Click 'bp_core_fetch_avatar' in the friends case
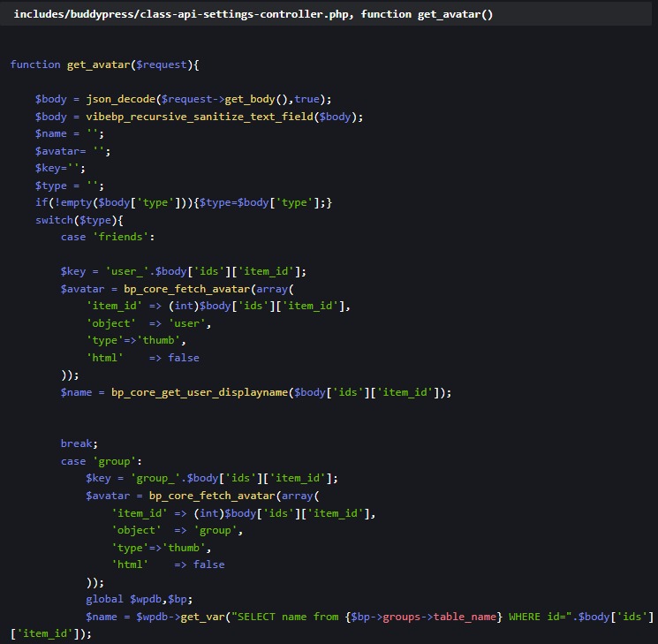The width and height of the screenshot is (658, 644). pos(186,289)
